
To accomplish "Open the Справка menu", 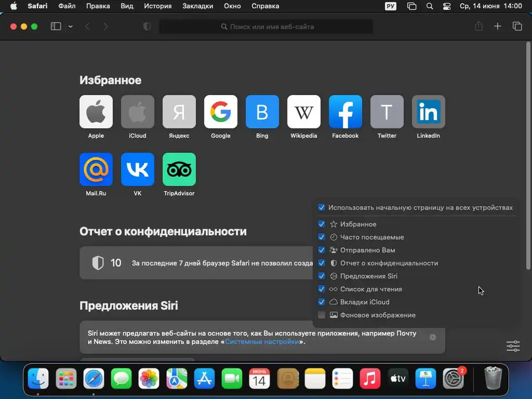I will [265, 6].
